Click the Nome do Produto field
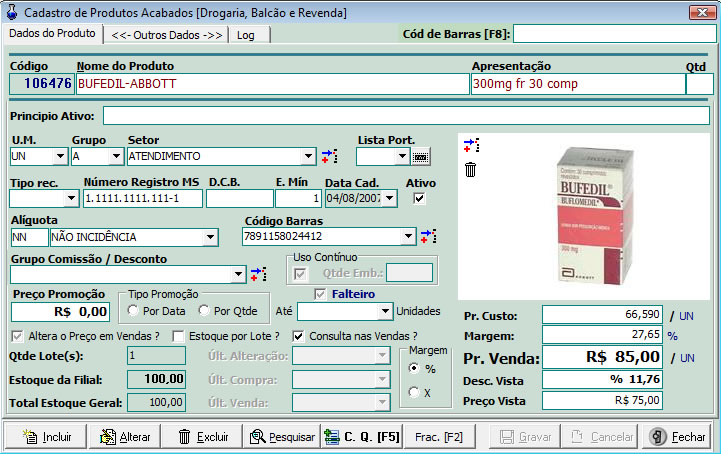The width and height of the screenshot is (721, 454). tap(273, 84)
